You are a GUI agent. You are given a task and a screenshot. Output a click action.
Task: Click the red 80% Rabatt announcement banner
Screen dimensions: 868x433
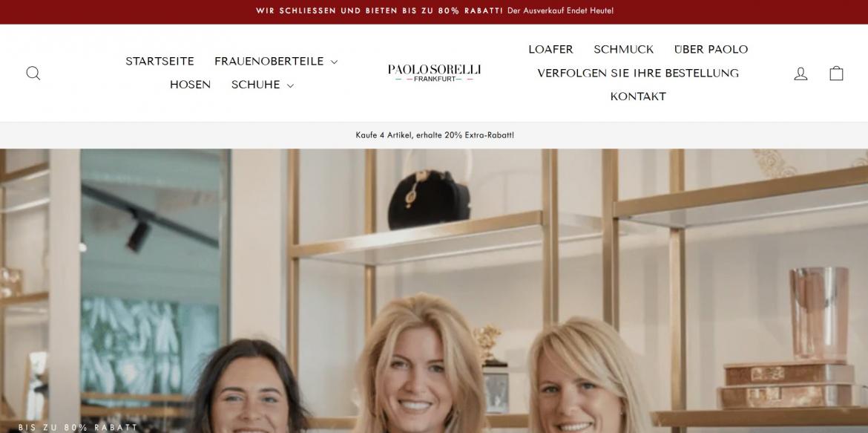(x=434, y=11)
